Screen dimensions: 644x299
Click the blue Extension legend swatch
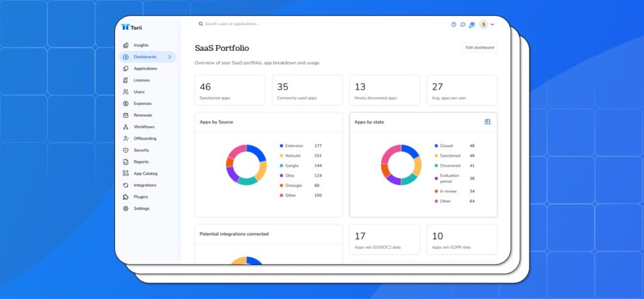[282, 146]
